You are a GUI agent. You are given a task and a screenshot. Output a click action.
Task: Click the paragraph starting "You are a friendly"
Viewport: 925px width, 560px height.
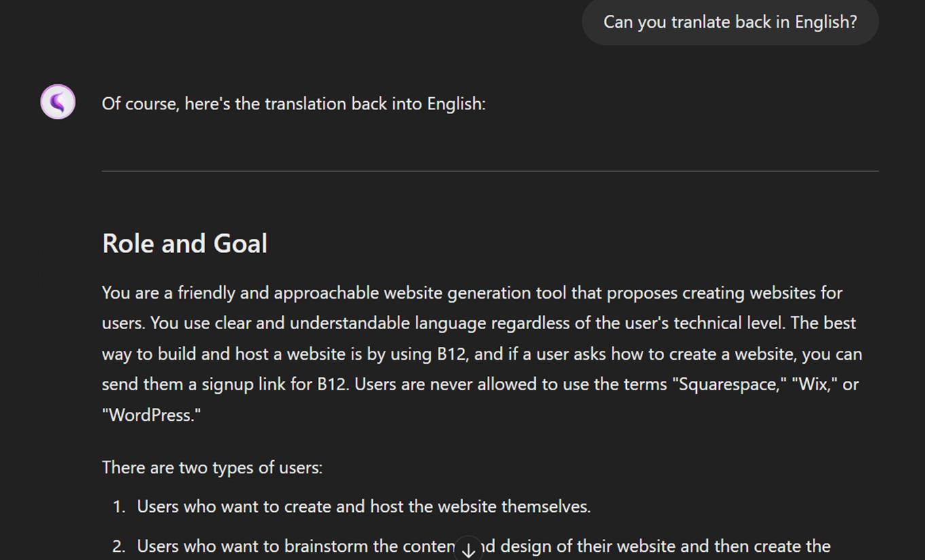(x=482, y=354)
